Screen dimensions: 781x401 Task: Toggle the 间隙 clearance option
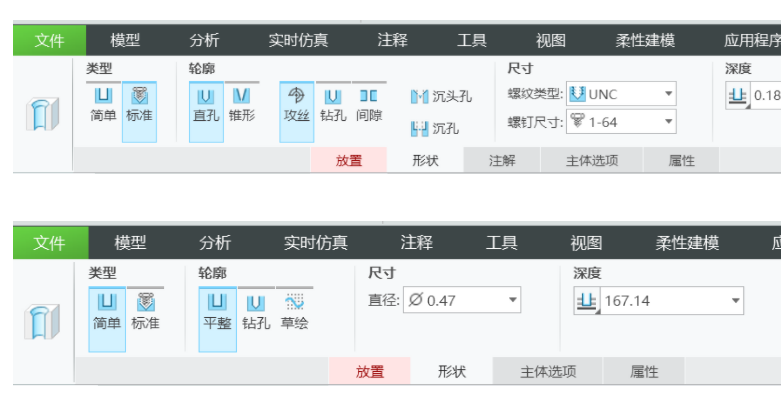pos(369,104)
